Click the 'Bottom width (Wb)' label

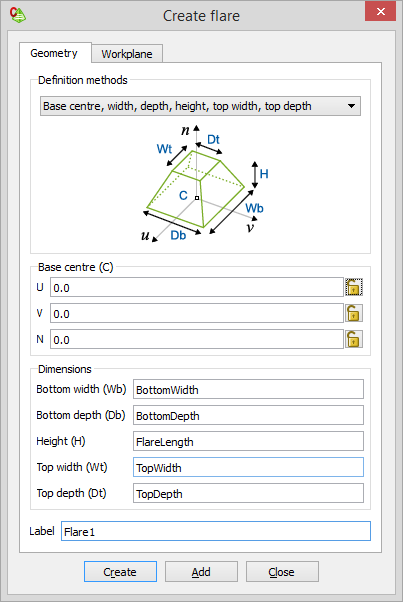pyautogui.click(x=81, y=389)
